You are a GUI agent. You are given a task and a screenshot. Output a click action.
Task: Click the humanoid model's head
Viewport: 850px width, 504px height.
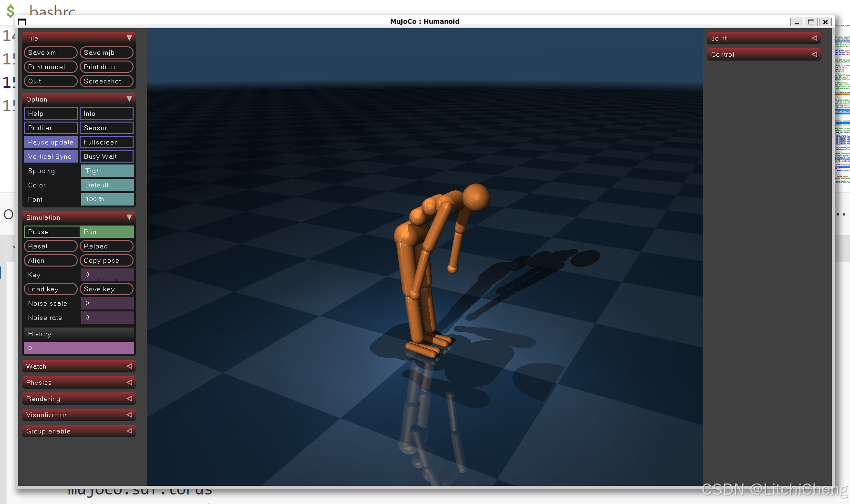[x=476, y=197]
